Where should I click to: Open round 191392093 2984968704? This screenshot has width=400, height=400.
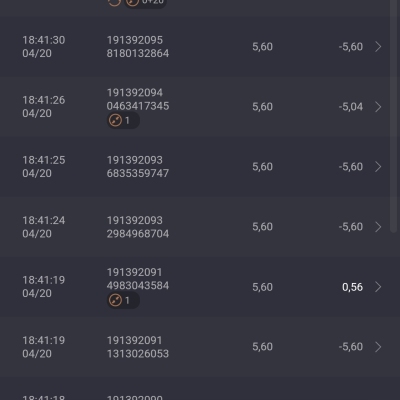tap(138, 227)
